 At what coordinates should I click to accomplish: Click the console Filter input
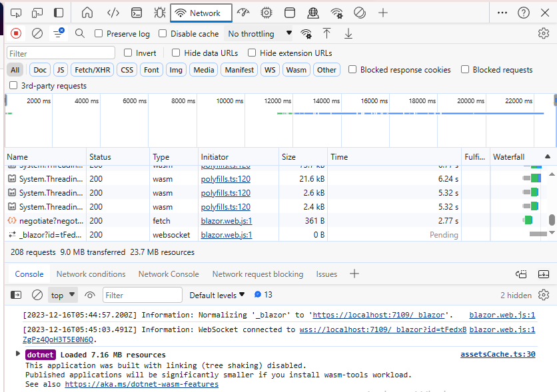[x=143, y=295]
